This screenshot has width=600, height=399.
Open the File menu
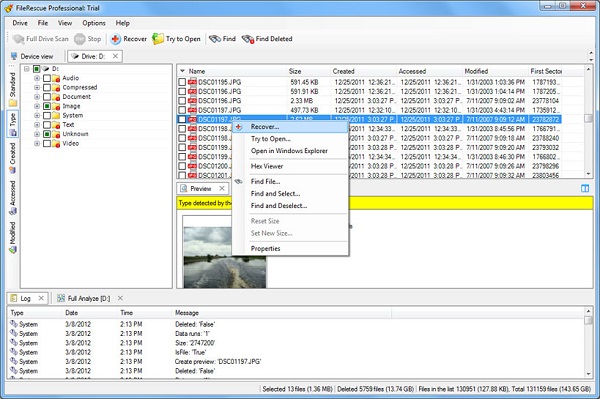click(x=43, y=23)
